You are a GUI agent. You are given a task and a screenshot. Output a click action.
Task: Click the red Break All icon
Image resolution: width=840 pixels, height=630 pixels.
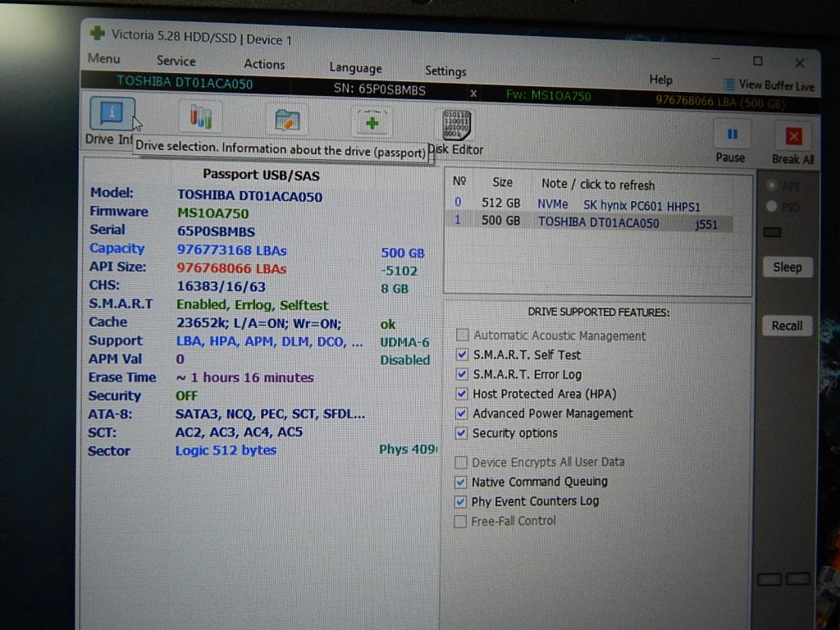(792, 136)
